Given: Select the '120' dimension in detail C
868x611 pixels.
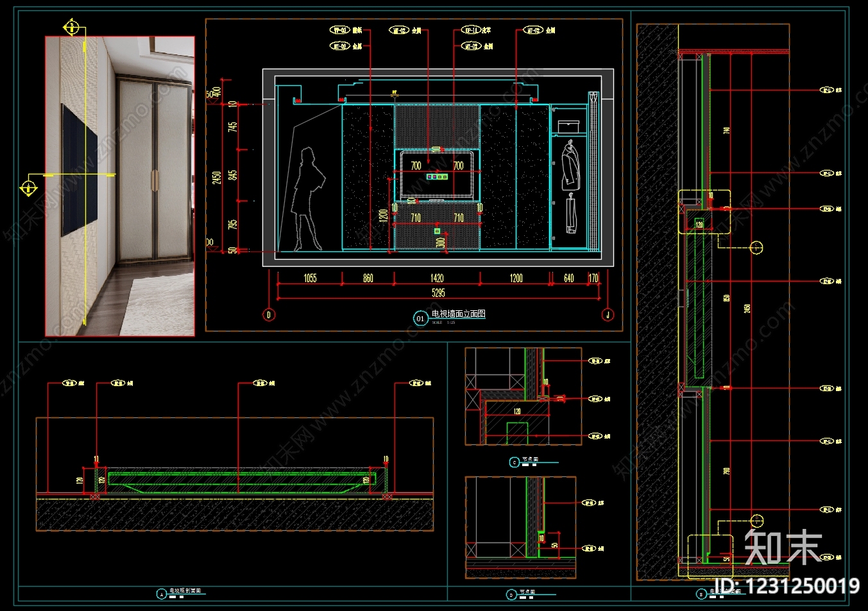Looking at the screenshot, I should (x=517, y=412).
